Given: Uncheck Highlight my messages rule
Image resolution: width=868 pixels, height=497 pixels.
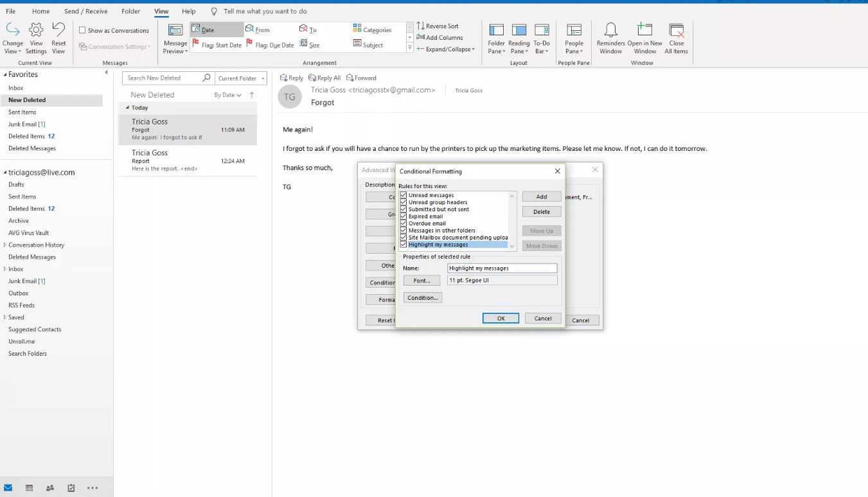Looking at the screenshot, I should click(x=403, y=245).
